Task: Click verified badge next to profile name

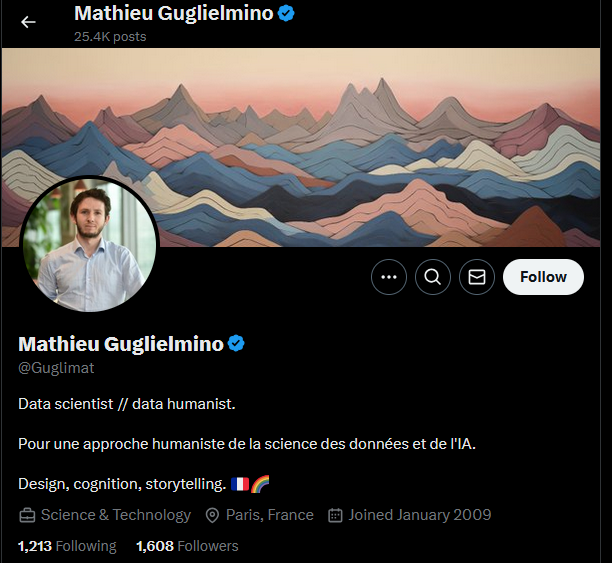Action: coord(237,344)
